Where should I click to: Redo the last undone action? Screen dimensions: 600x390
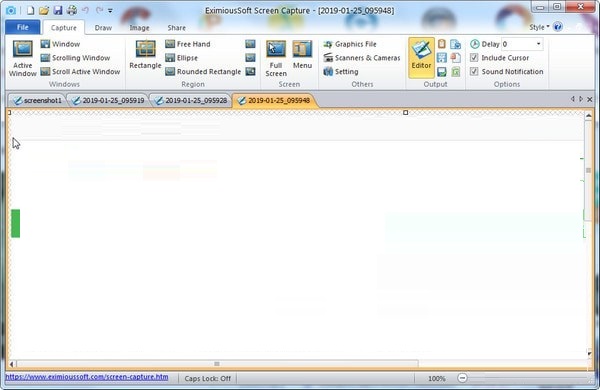tap(99, 10)
